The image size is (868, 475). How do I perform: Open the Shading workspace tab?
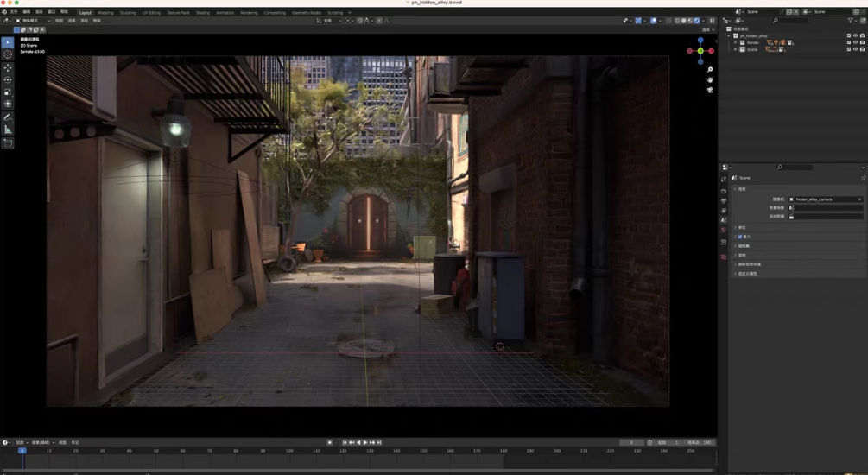[x=202, y=13]
